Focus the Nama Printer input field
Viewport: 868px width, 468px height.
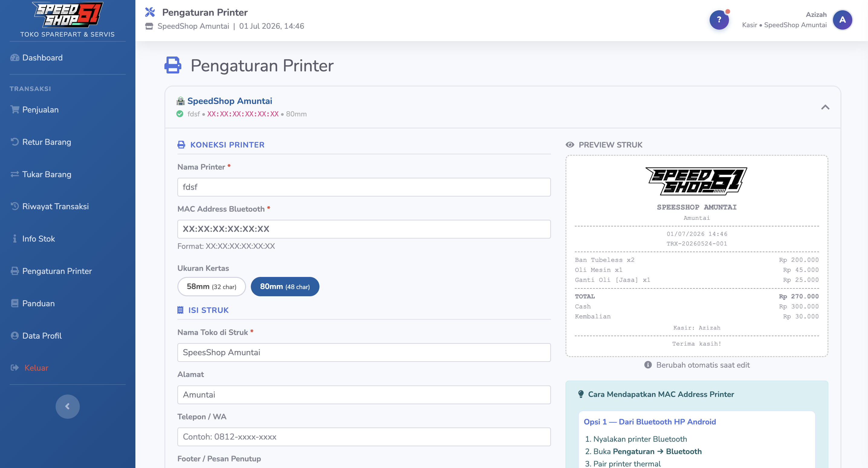364,187
